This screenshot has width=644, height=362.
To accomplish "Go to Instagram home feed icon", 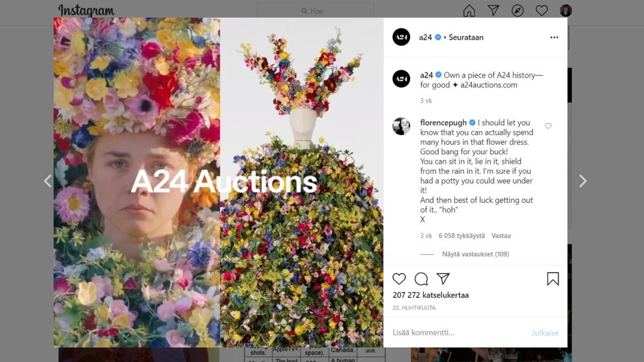I will click(469, 11).
